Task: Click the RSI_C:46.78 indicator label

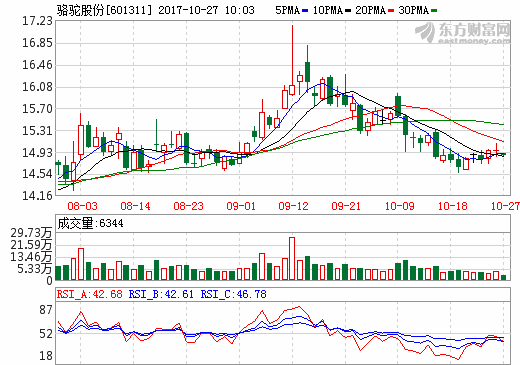Action: [x=233, y=294]
